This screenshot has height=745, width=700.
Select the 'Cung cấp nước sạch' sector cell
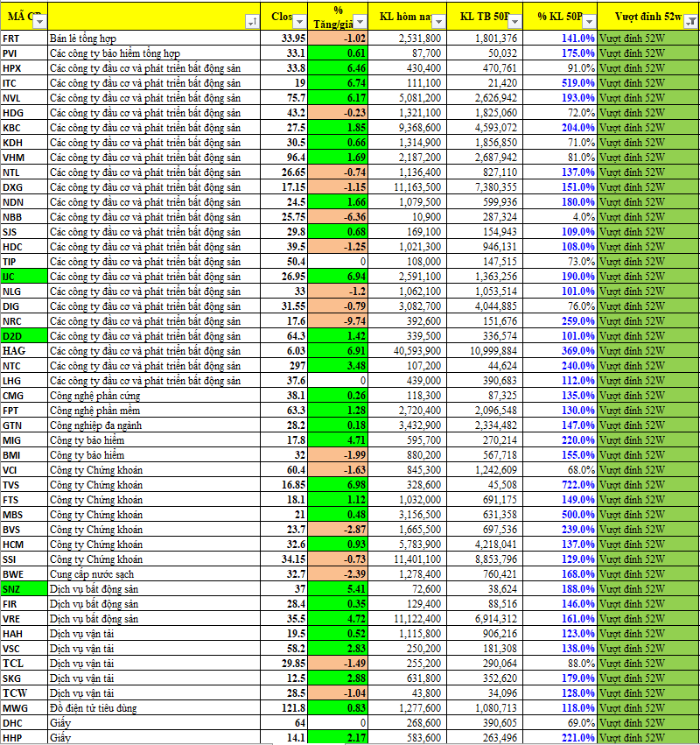(x=153, y=573)
